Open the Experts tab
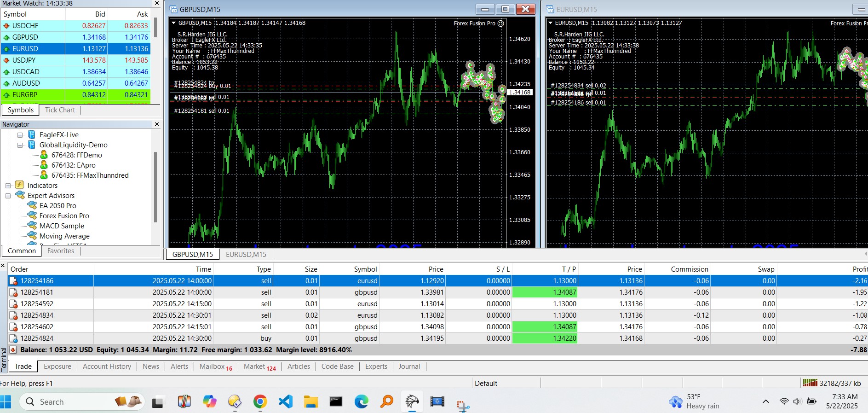Screen dimensions: 868x413 point(376,366)
